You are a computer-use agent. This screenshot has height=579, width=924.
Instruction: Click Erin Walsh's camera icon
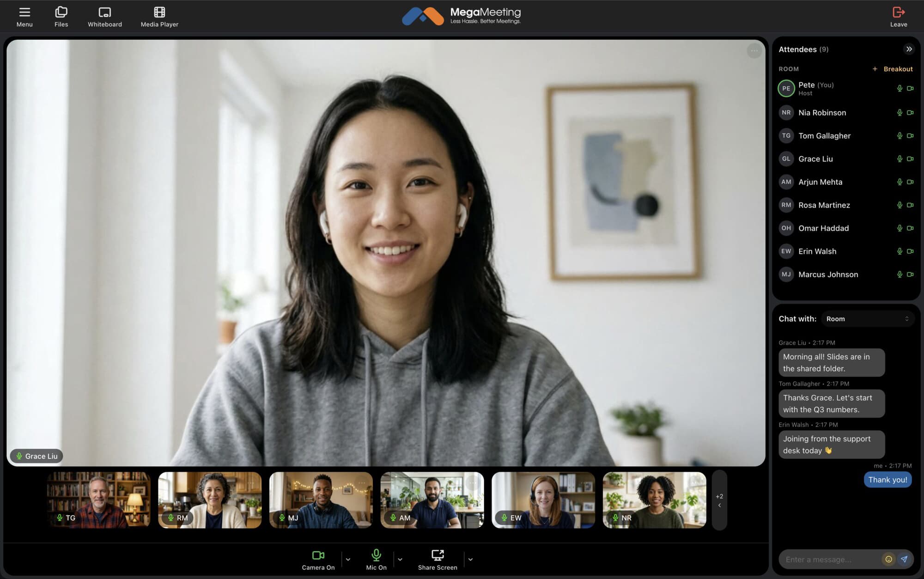pos(910,251)
